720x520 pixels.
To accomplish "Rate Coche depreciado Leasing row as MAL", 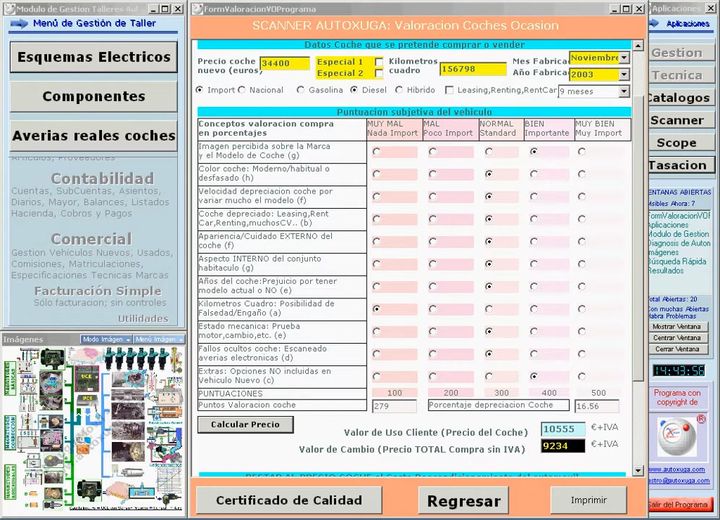I will 433,219.
